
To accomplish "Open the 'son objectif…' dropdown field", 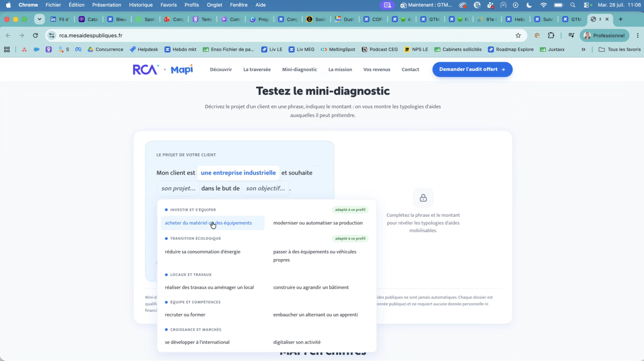I will tap(265, 188).
